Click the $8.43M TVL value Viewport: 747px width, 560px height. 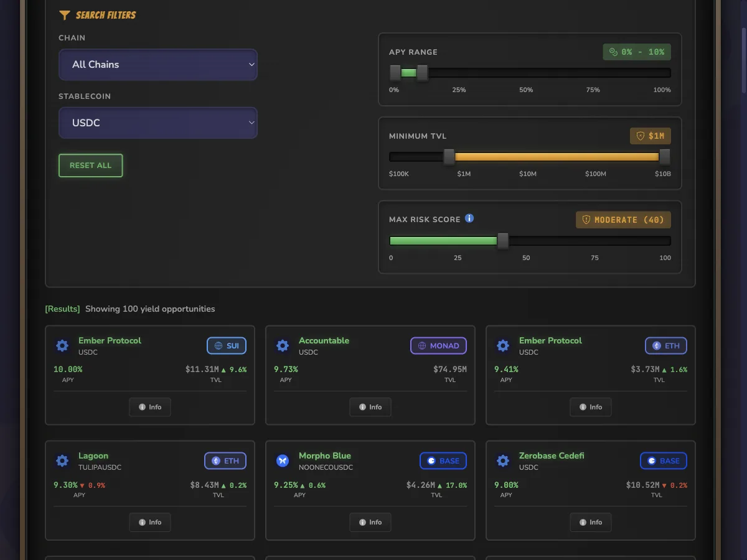[x=204, y=485]
